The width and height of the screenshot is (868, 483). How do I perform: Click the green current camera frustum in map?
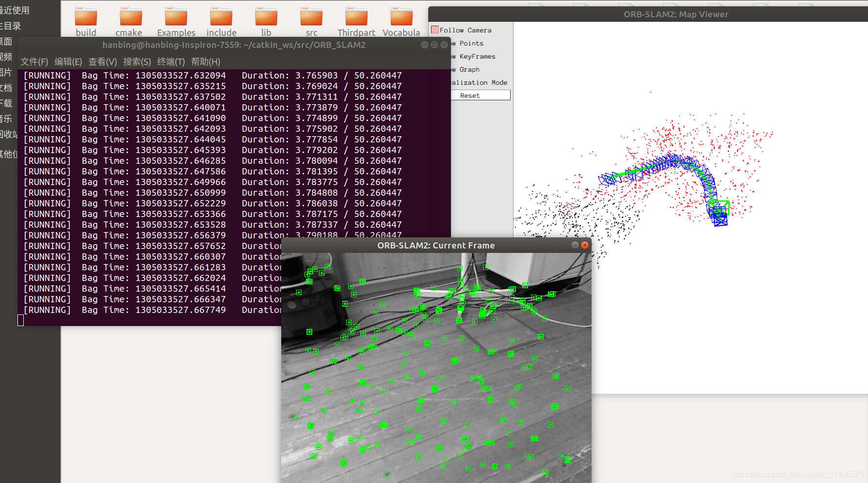pyautogui.click(x=720, y=208)
